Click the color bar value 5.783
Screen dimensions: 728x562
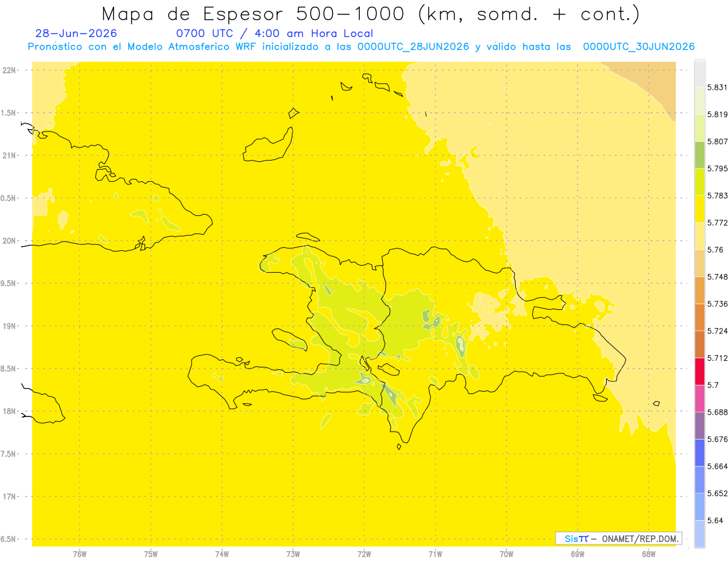(x=718, y=195)
